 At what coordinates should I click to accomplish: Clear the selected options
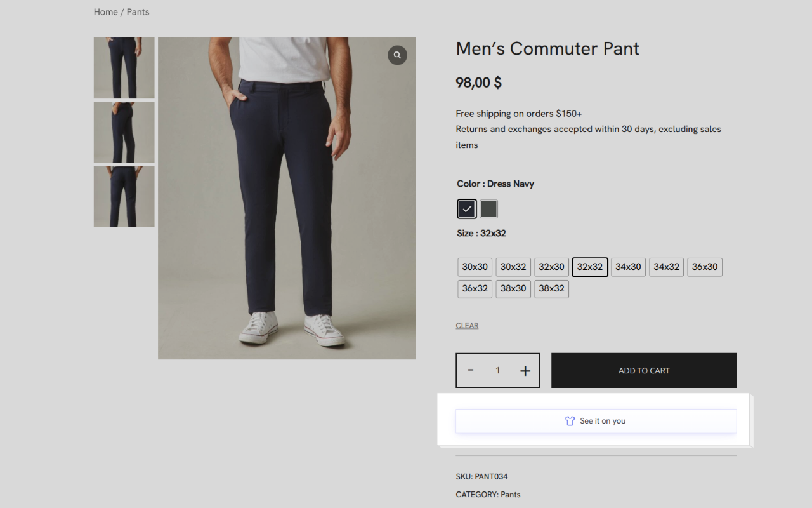click(x=467, y=326)
